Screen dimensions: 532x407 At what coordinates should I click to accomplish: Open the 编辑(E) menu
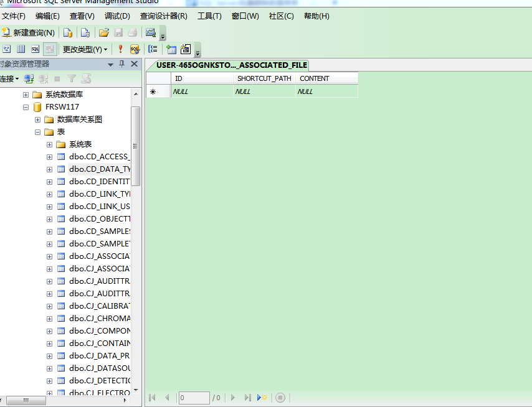(x=47, y=16)
